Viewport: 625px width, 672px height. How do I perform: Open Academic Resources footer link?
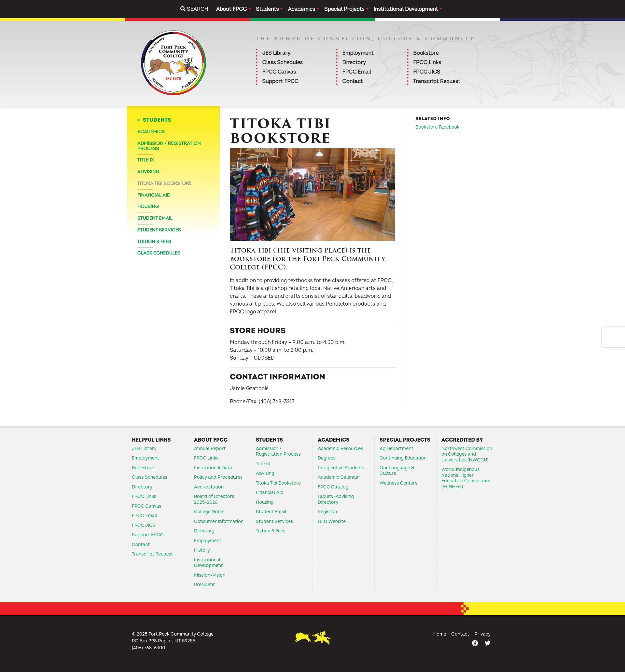coord(340,448)
